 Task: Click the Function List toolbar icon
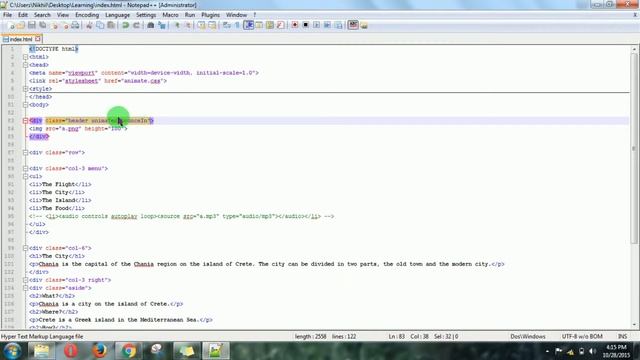tap(280, 25)
